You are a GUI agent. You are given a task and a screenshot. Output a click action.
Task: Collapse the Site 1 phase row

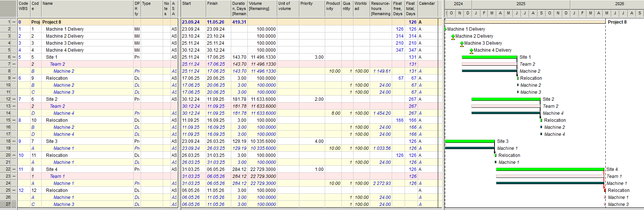(14, 57)
